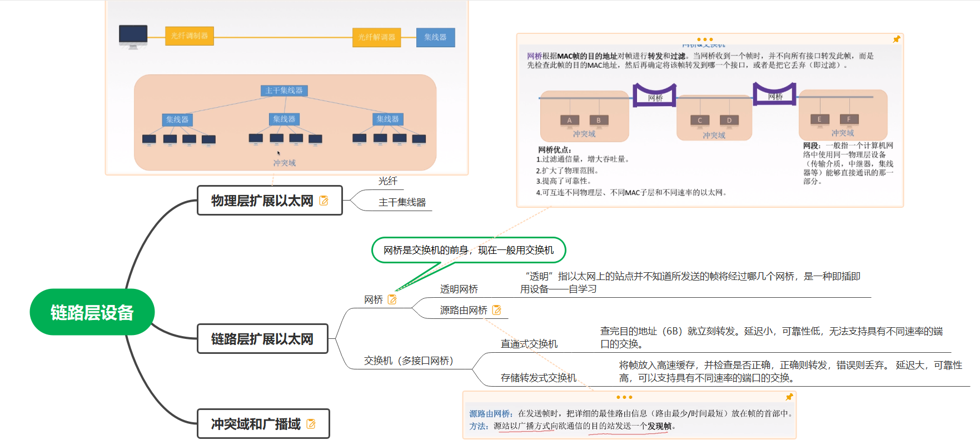Open note icon beside 网桥 node
This screenshot has width=980, height=440.
(392, 299)
